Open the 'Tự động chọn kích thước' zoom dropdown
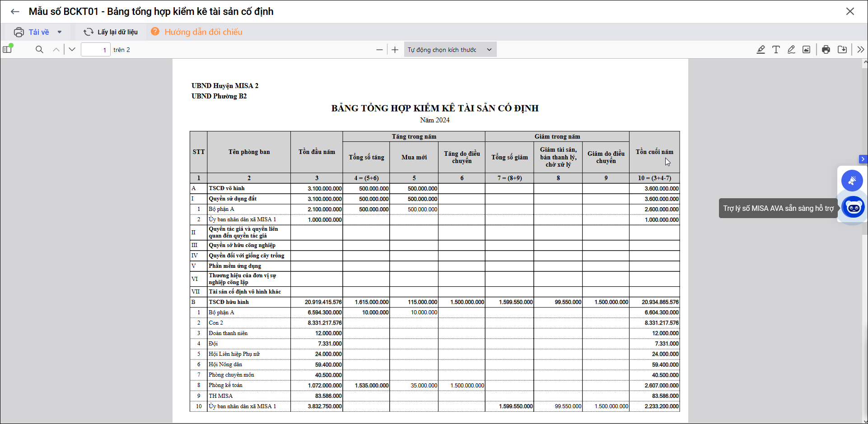868x424 pixels. [450, 50]
